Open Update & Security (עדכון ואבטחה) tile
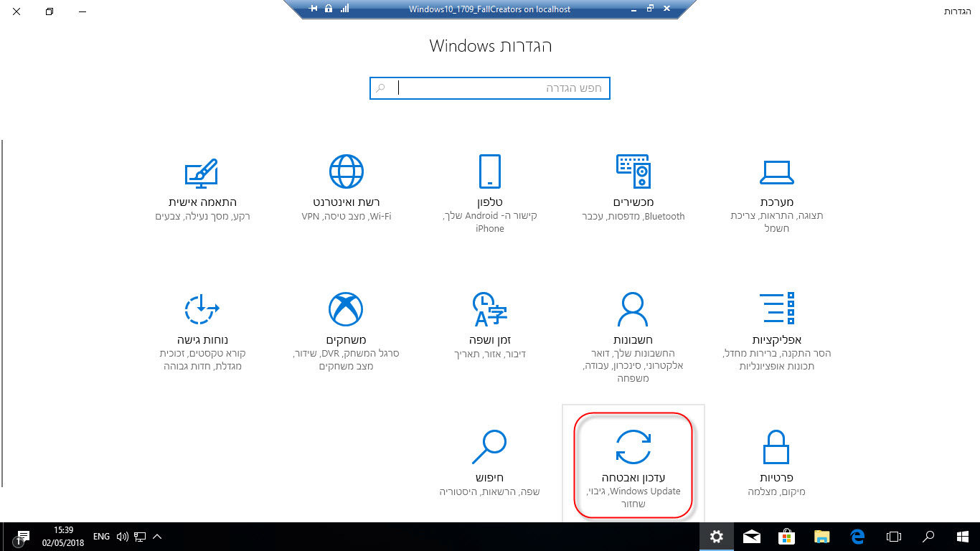This screenshot has height=551, width=980. [x=633, y=464]
